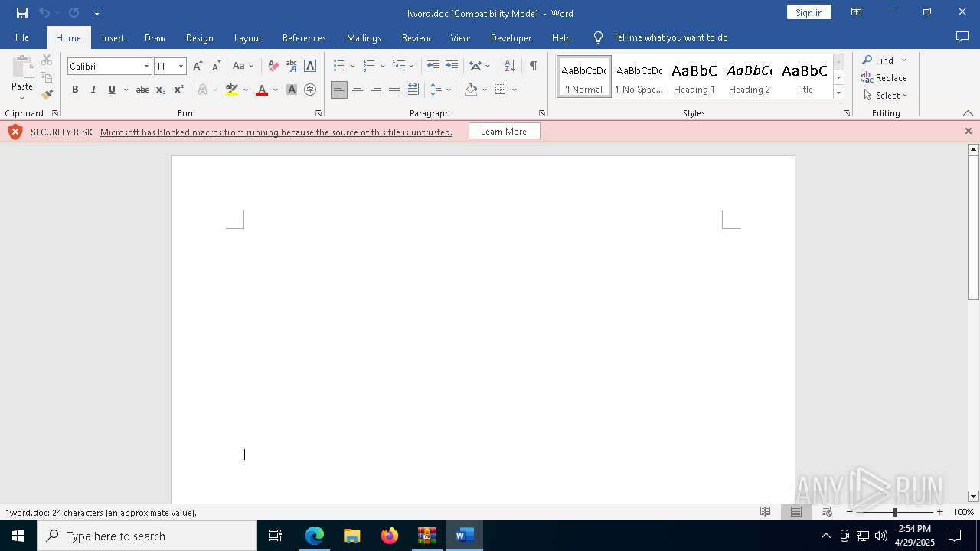The height and width of the screenshot is (551, 980).
Task: Switch to the Insert ribbon tab
Action: tap(113, 37)
